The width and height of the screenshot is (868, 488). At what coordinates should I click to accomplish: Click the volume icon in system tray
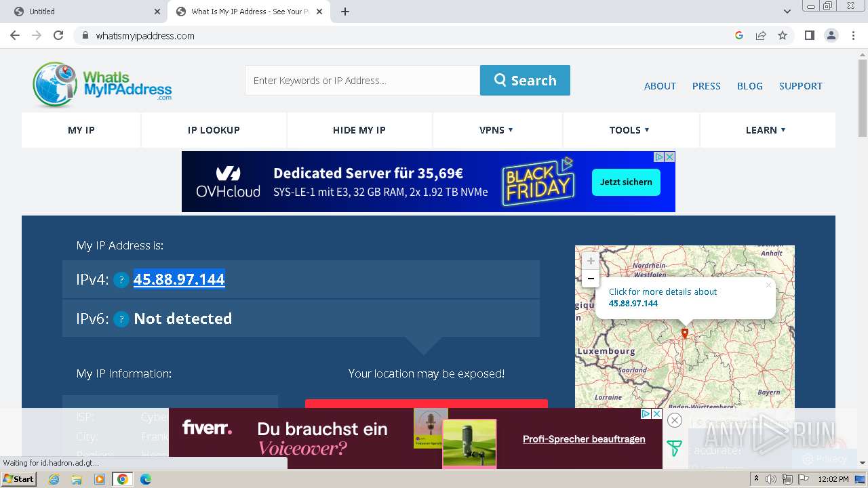coord(772,479)
